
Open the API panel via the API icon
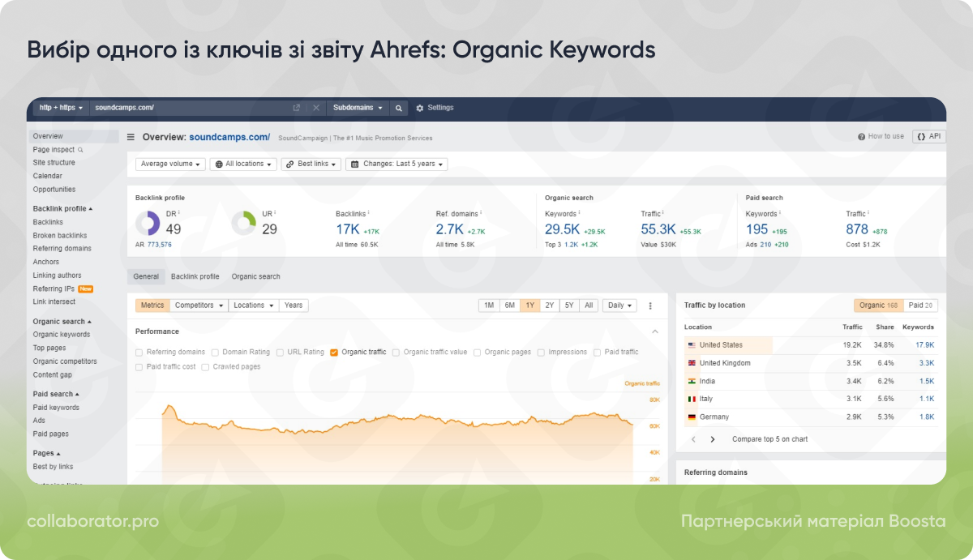pyautogui.click(x=929, y=136)
